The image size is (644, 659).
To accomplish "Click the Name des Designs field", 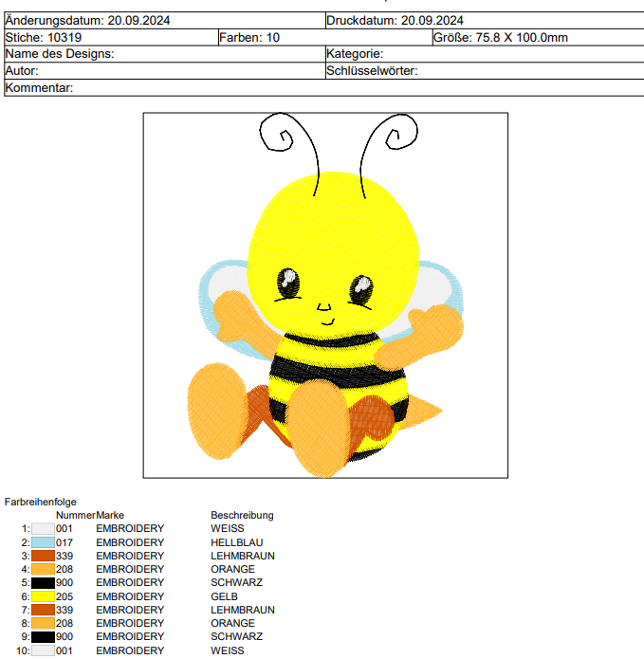I will [x=163, y=54].
